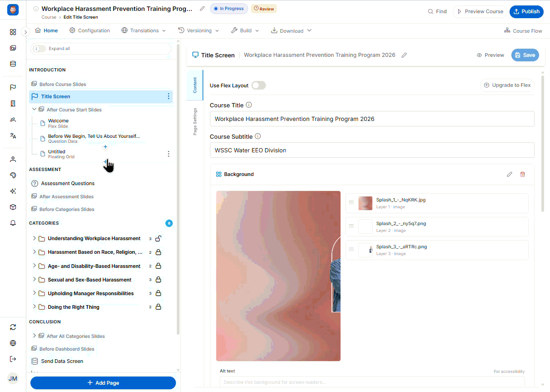550x392 pixels.
Task: Select the Splash_1 image layer thumbnail
Action: coord(365,203)
